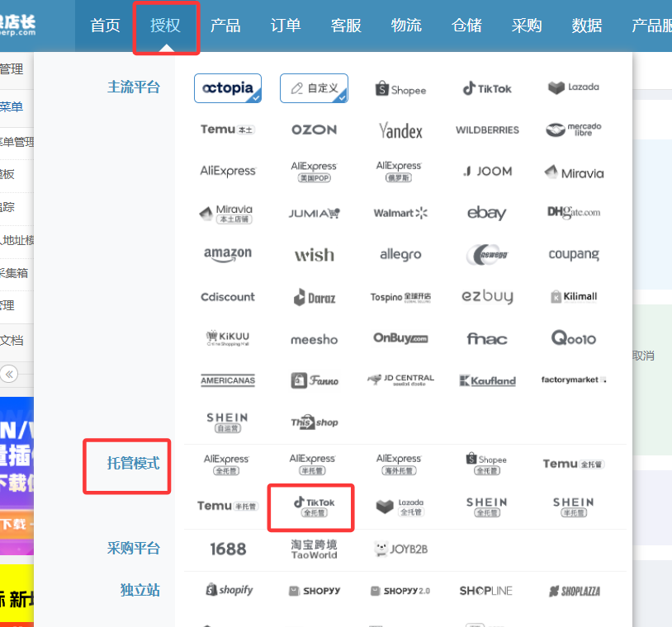Screen dimensions: 672x627
Task: Choose Lazada 全托管 managed mode
Action: (x=400, y=507)
